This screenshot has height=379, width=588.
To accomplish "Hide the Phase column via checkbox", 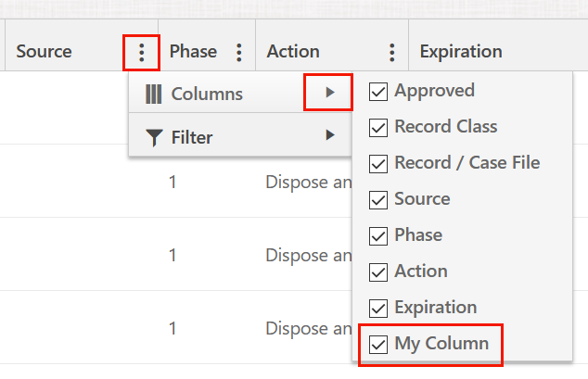I will tap(378, 235).
